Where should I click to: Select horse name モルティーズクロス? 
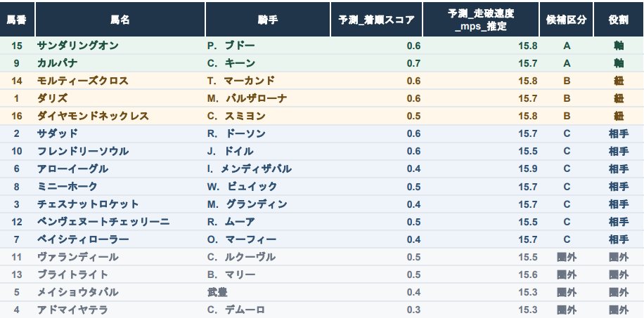[82, 81]
